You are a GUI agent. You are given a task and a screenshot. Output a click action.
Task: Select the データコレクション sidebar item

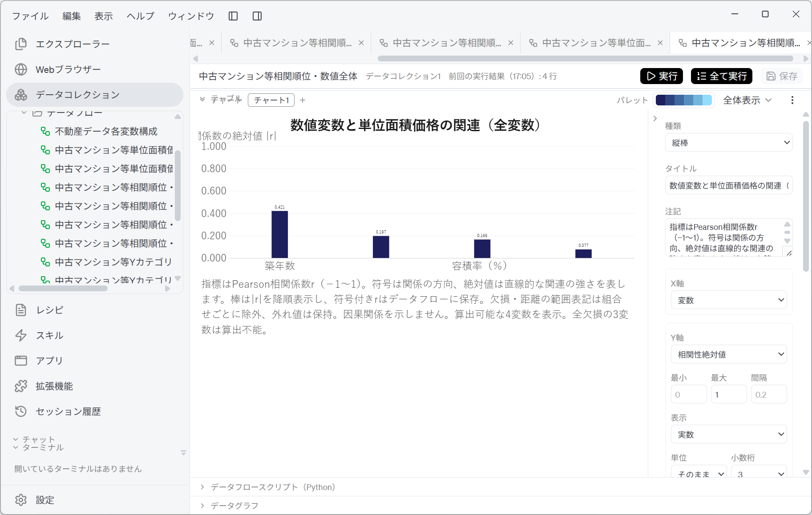tap(94, 95)
